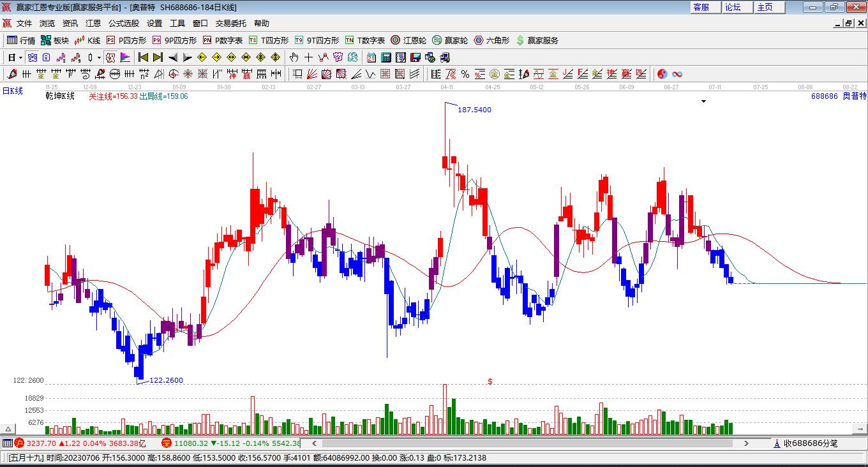Open the 公式选股 menu
Viewport: 868px width, 467px height.
[x=123, y=23]
